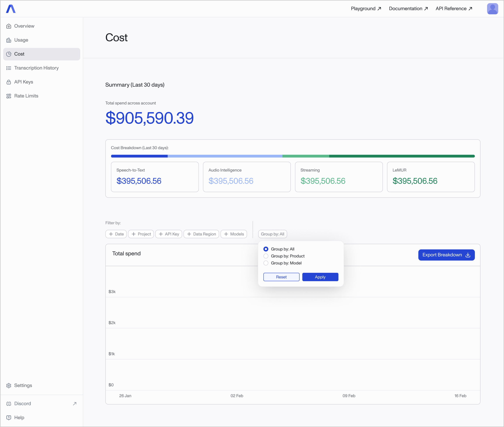Go to the Help menu item
Image resolution: width=504 pixels, height=427 pixels.
coord(19,418)
